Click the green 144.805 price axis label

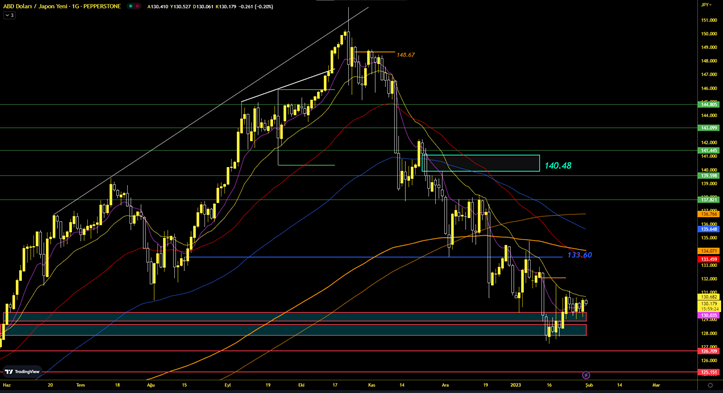click(709, 105)
